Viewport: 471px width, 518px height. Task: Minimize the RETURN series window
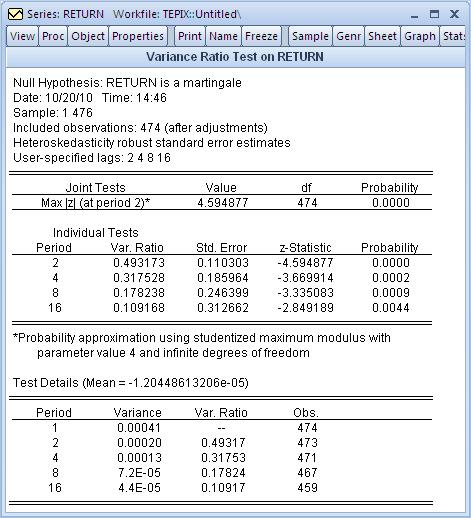(414, 15)
